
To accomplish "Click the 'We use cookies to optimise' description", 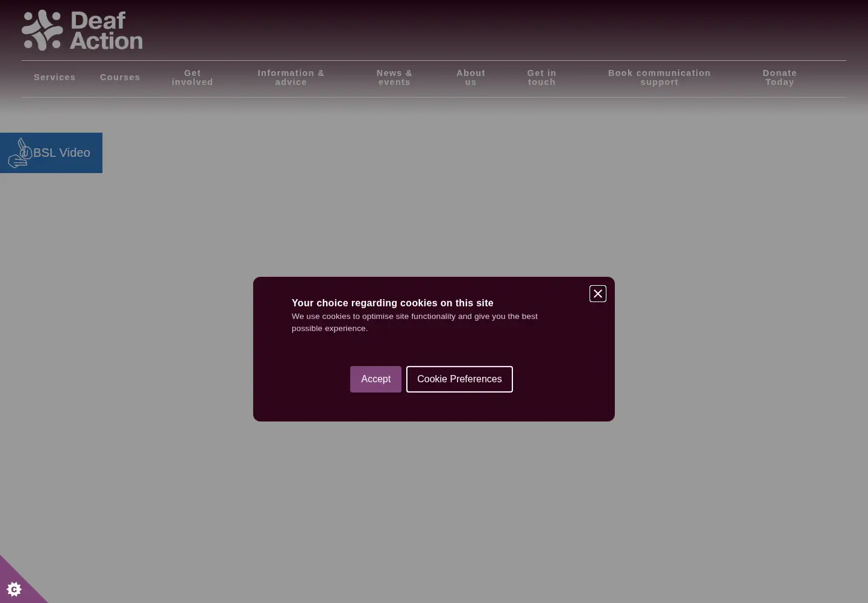I will click(415, 322).
